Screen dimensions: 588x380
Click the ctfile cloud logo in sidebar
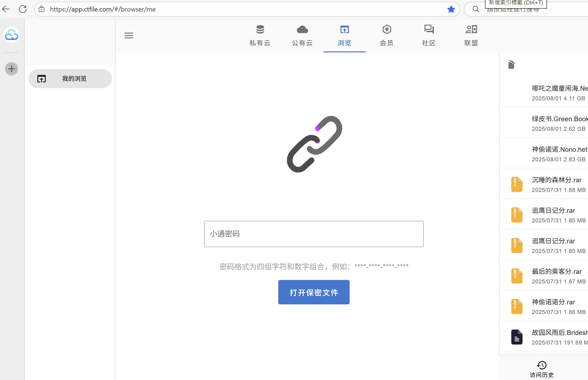click(11, 35)
